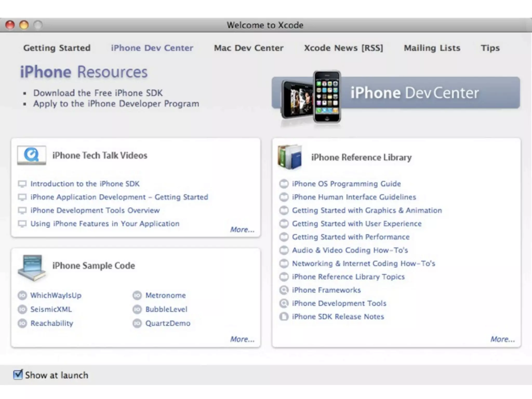This screenshot has height=399, width=532.
Task: Open Audio & Video Coding How-To's link
Action: 350,250
